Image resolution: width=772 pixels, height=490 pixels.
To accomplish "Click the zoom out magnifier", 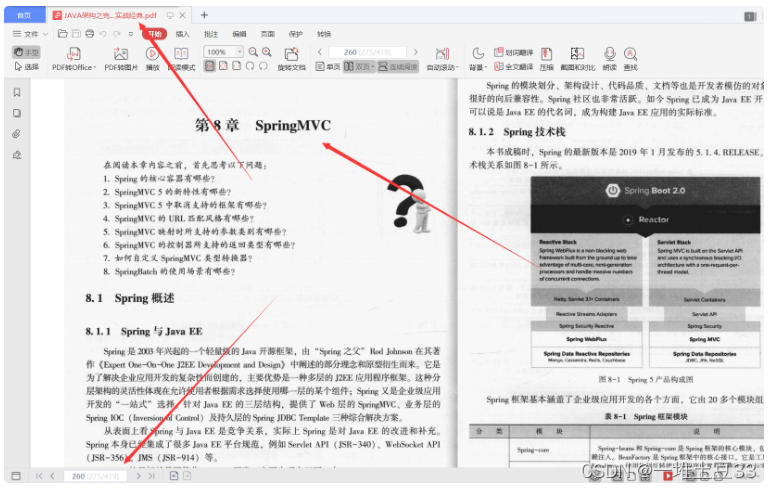I will click(253, 52).
